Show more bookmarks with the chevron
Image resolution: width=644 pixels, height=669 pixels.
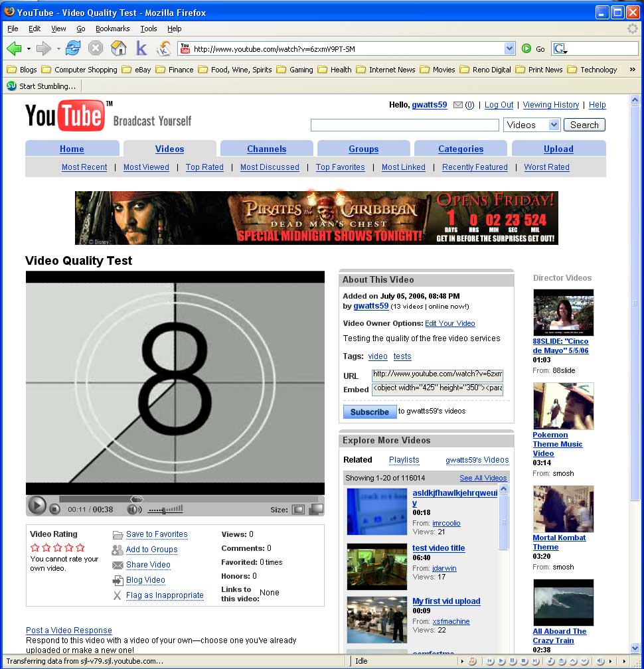[x=633, y=69]
